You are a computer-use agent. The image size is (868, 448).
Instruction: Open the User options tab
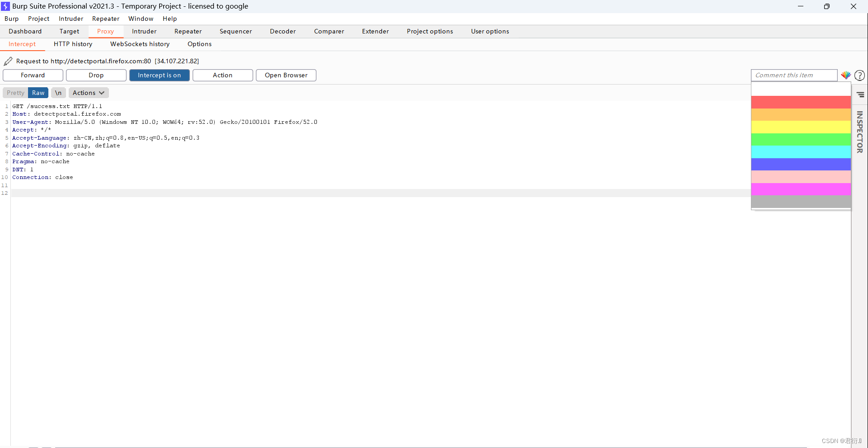click(x=490, y=31)
